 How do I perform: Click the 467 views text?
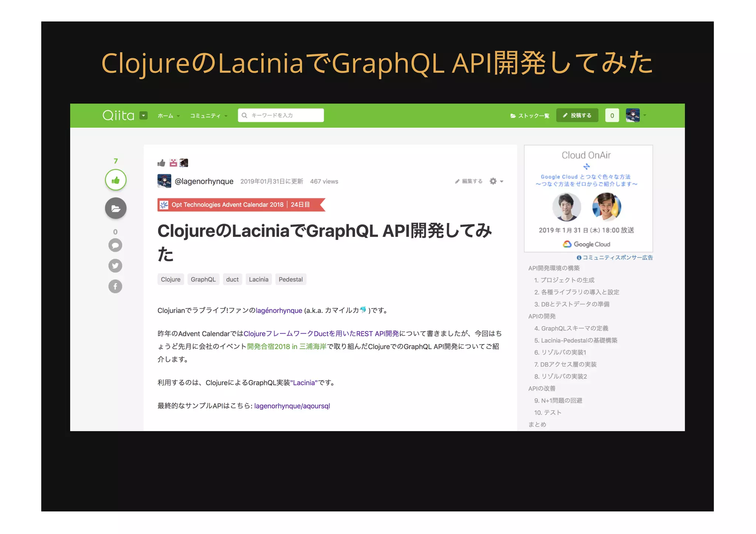324,182
